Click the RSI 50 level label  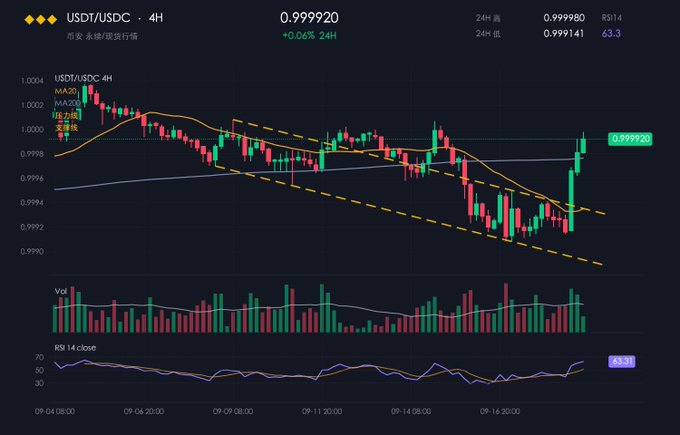pos(39,370)
